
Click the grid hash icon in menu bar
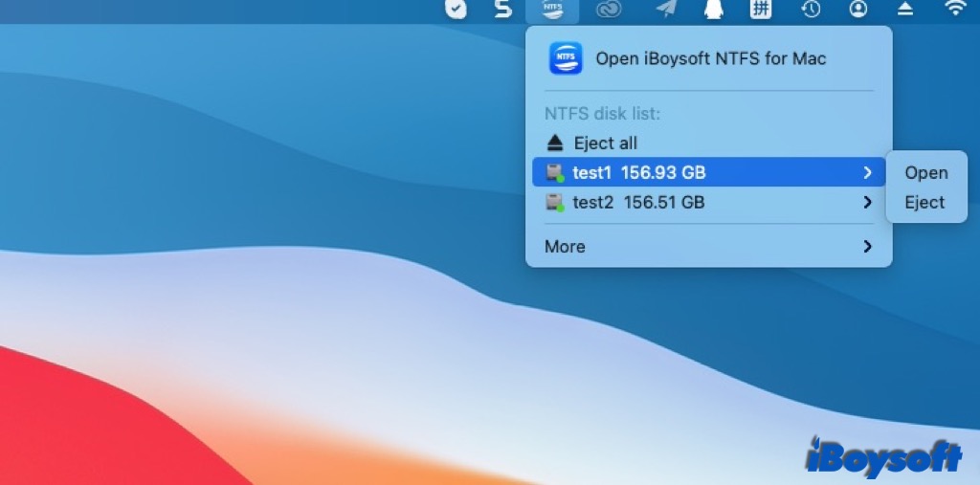click(761, 10)
